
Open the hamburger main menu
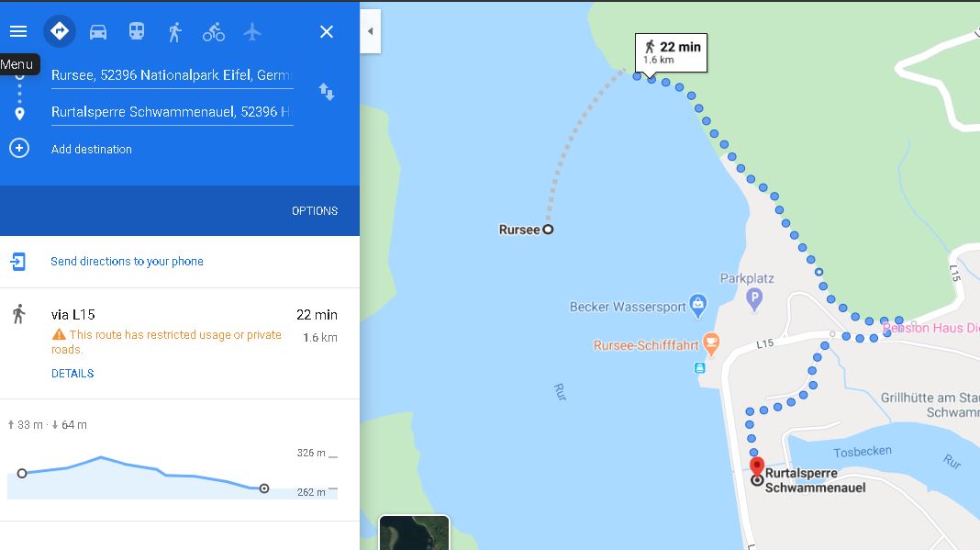(x=18, y=31)
